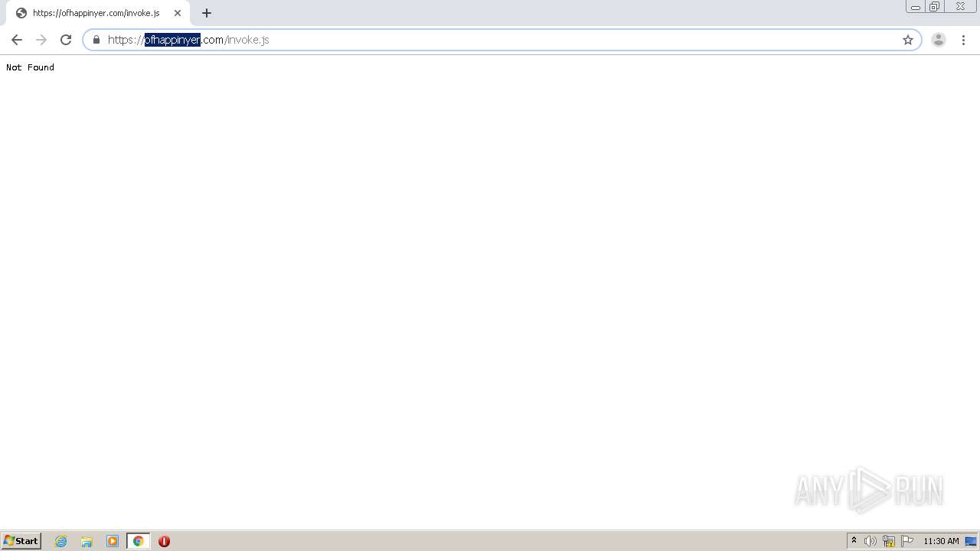Image resolution: width=980 pixels, height=551 pixels.
Task: Switch to the Chrome taskbar button
Action: coord(138,541)
